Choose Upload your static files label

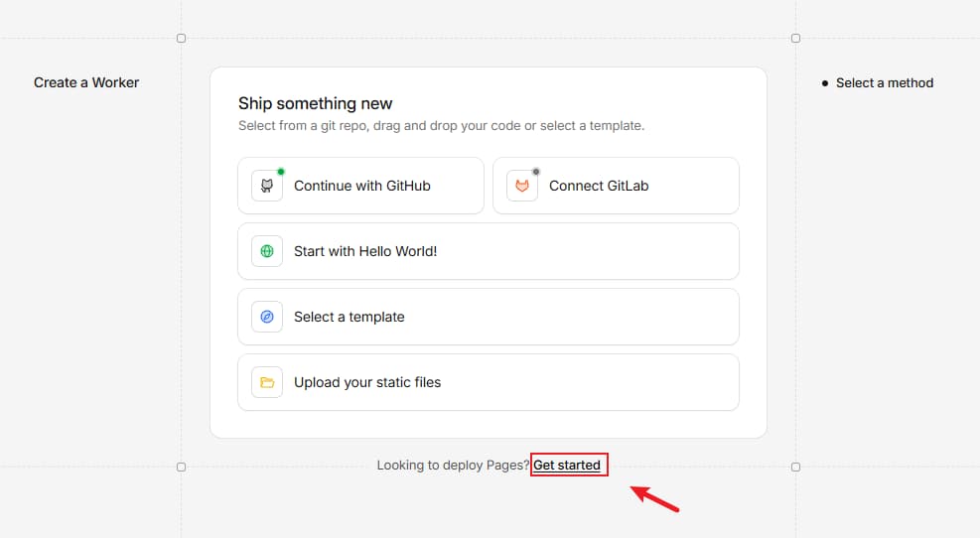click(x=367, y=382)
